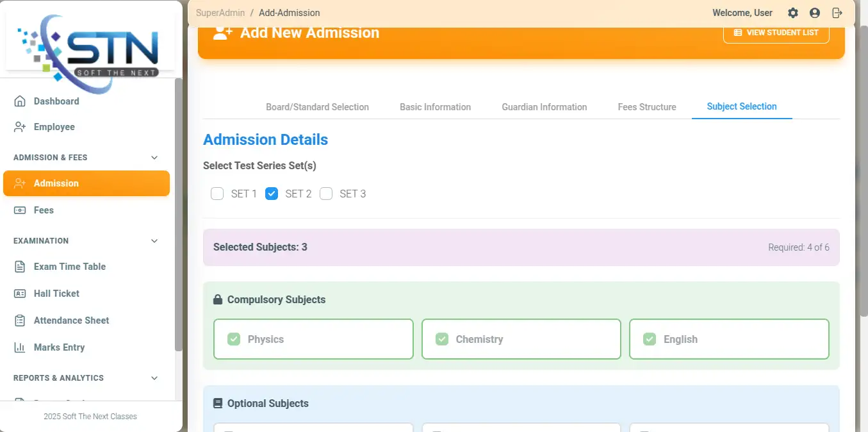Tick the SET 3 checkbox
Screen dimensions: 868x432
(x=326, y=194)
